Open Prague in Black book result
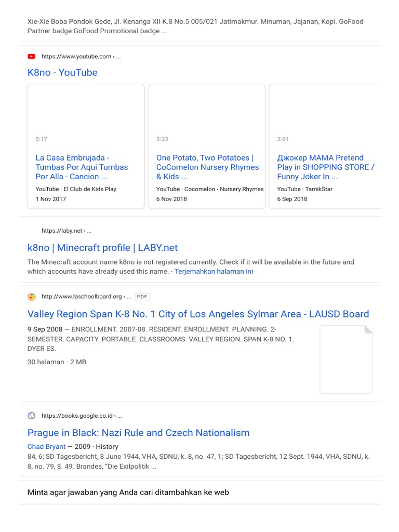 point(138,433)
